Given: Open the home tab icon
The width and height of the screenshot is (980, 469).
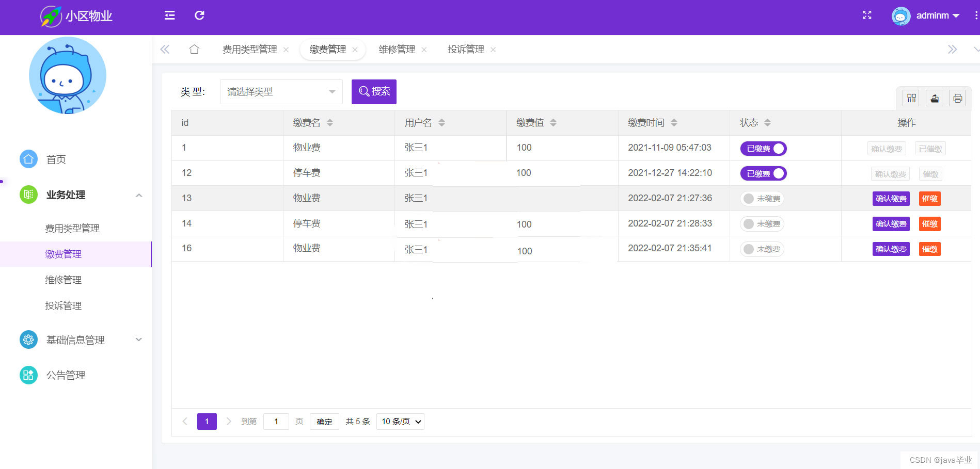Looking at the screenshot, I should tap(194, 49).
